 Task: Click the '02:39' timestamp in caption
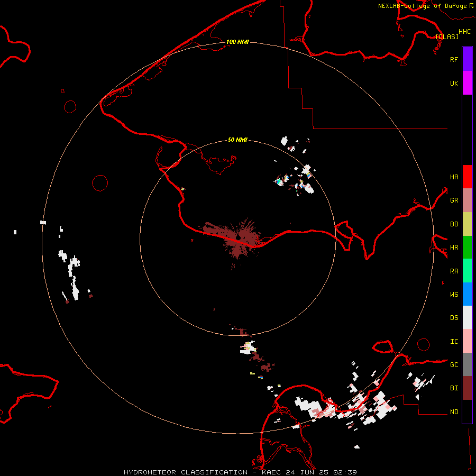point(345,472)
